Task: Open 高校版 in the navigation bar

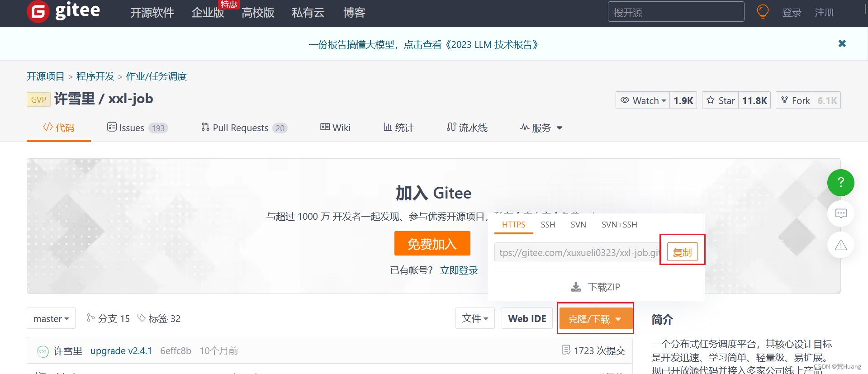Action: point(258,13)
